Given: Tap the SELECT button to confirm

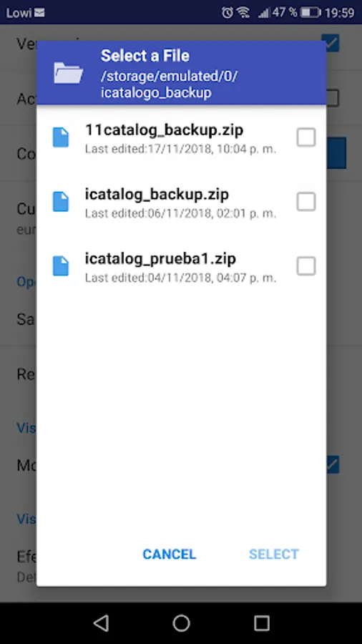Looking at the screenshot, I should [274, 554].
